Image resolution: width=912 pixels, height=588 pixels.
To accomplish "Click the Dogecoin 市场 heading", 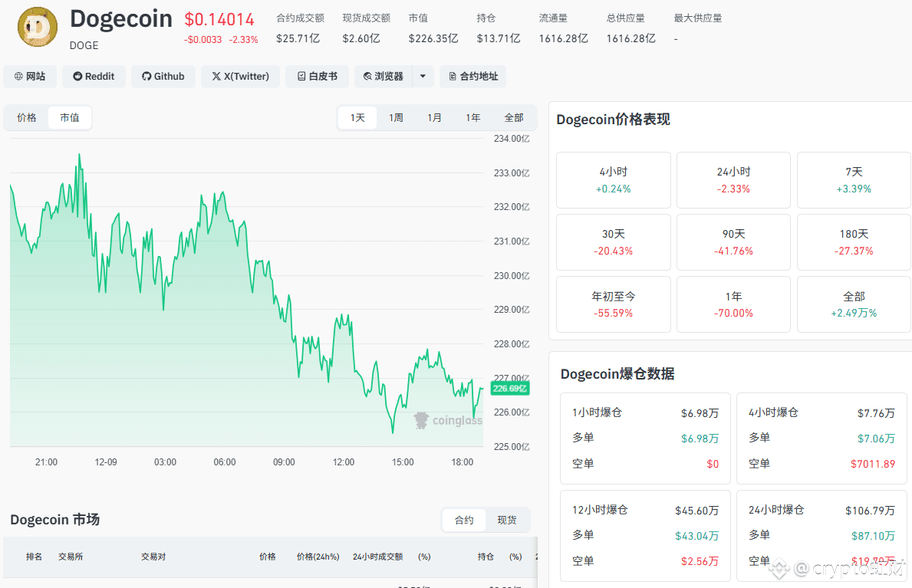I will (x=55, y=519).
